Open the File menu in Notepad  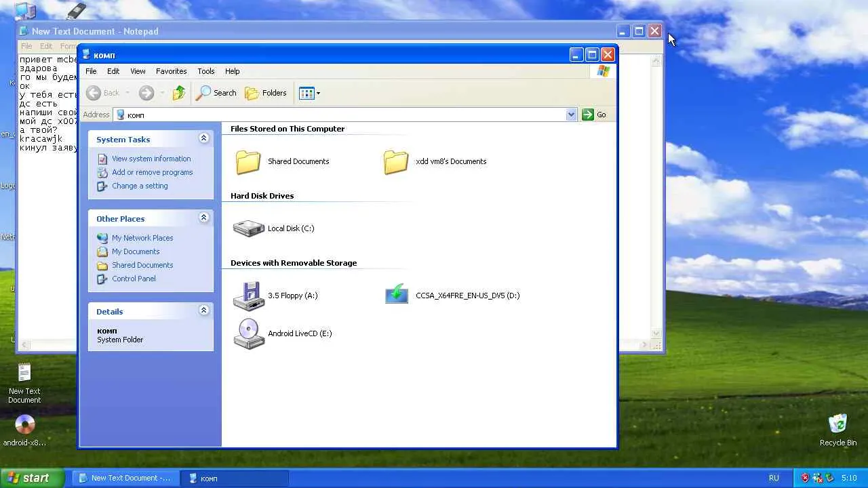(x=26, y=46)
